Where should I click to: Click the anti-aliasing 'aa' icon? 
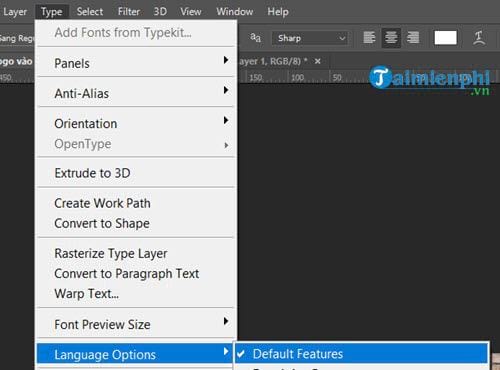[255, 38]
